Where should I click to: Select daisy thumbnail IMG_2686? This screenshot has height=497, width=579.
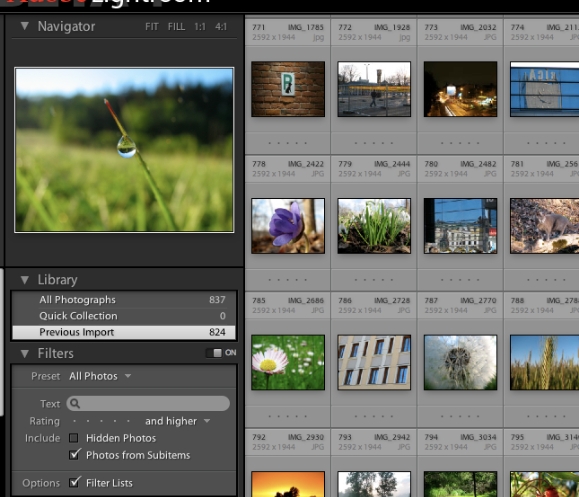pos(288,362)
